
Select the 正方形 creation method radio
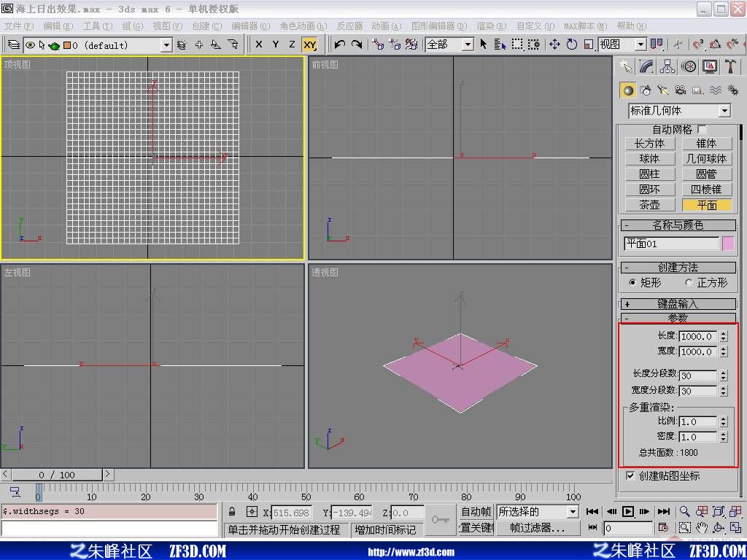[x=689, y=282]
